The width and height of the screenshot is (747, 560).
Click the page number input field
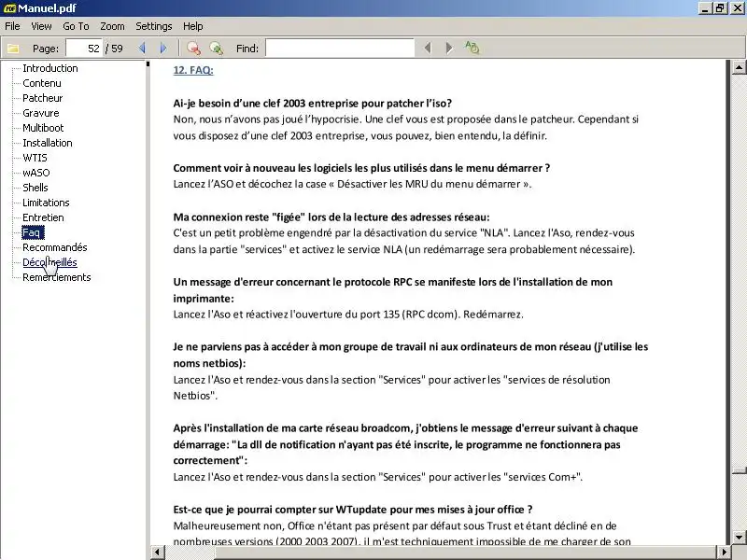84,49
